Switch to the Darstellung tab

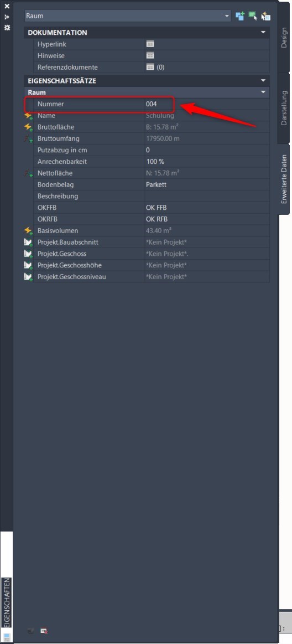pyautogui.click(x=284, y=109)
